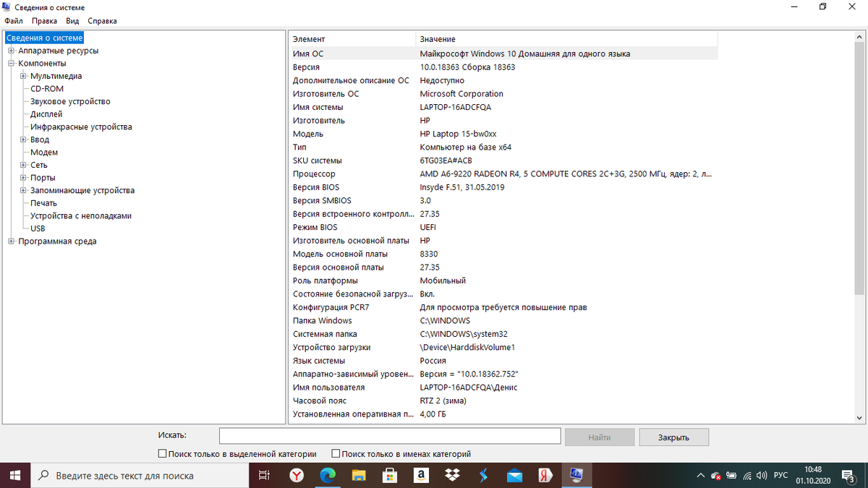868x488 pixels.
Task: Expand the Программная среда node
Action: (x=11, y=241)
